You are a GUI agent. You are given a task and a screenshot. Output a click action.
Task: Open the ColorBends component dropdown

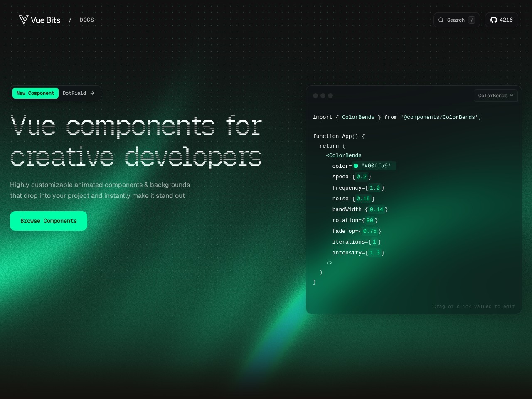(x=496, y=96)
